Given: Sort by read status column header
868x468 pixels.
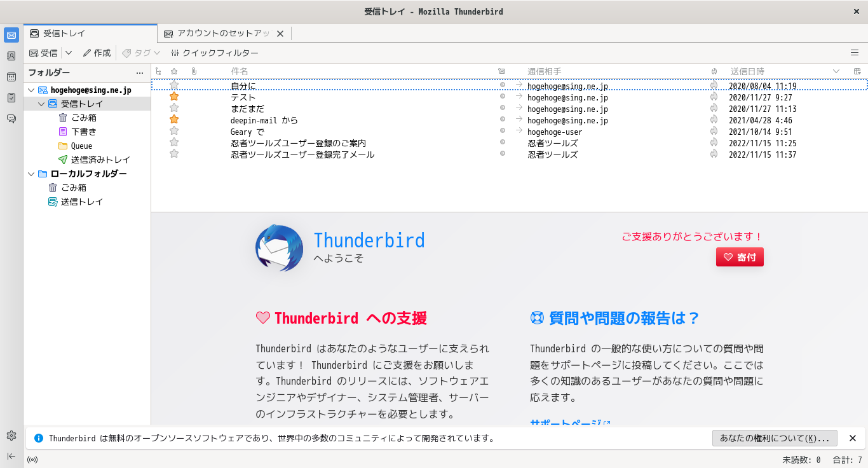Looking at the screenshot, I should tap(502, 71).
